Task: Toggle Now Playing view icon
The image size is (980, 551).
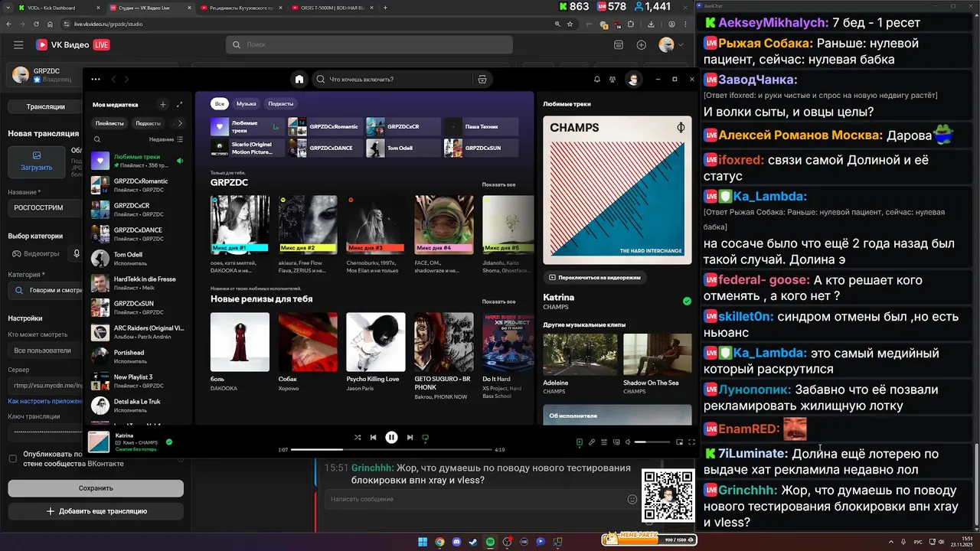Action: coord(580,442)
